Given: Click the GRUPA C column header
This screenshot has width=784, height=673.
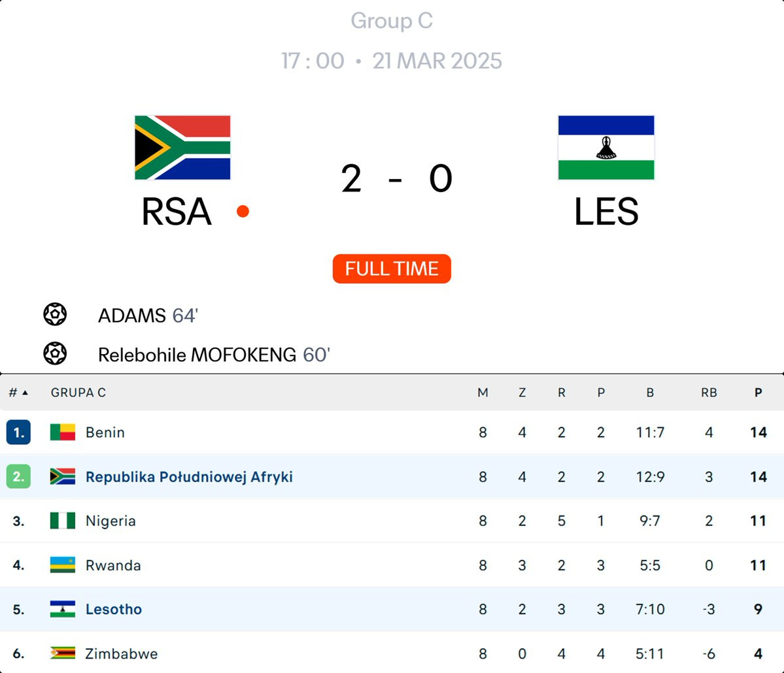Looking at the screenshot, I should 78,393.
